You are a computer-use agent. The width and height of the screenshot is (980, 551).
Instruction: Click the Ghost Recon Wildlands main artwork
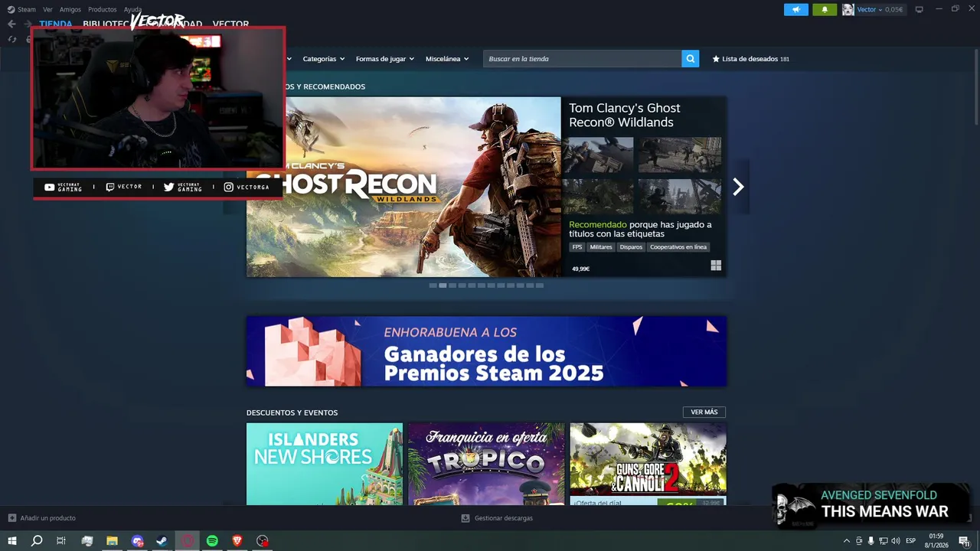(403, 187)
